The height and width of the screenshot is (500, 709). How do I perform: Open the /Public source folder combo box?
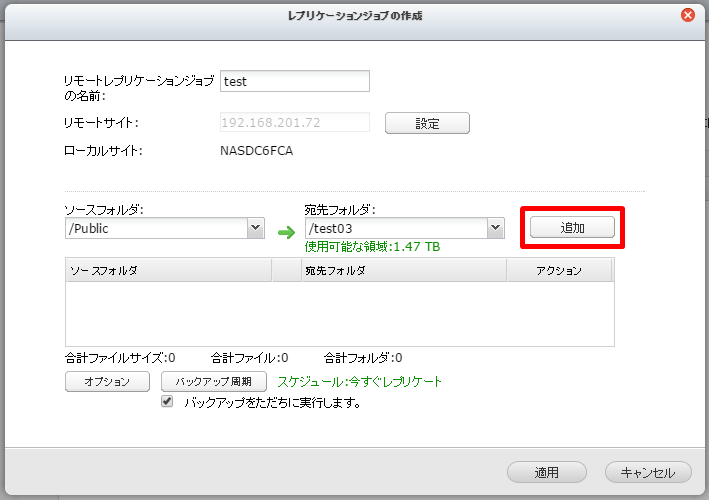pyautogui.click(x=165, y=228)
